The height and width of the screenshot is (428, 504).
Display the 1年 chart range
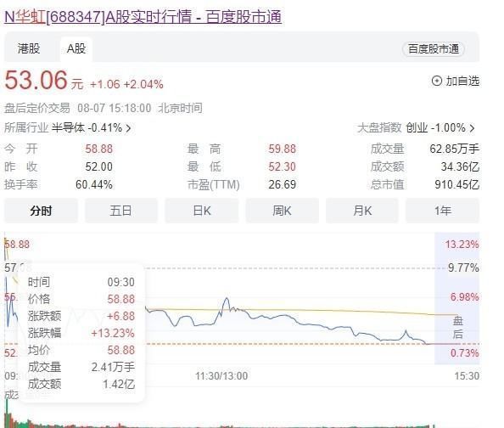coord(443,211)
